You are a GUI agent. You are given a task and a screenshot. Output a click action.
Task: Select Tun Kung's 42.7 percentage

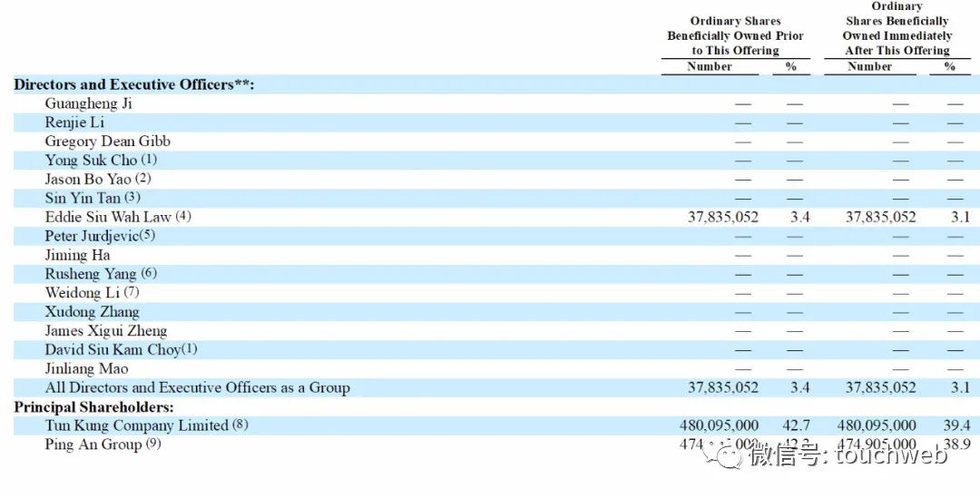pos(797,425)
